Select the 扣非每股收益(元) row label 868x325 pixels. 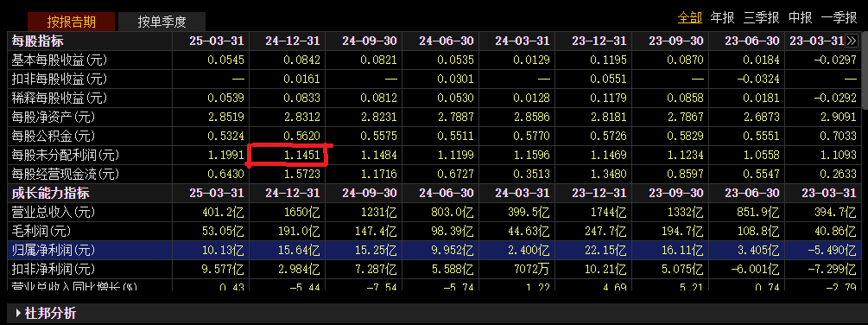(x=60, y=80)
